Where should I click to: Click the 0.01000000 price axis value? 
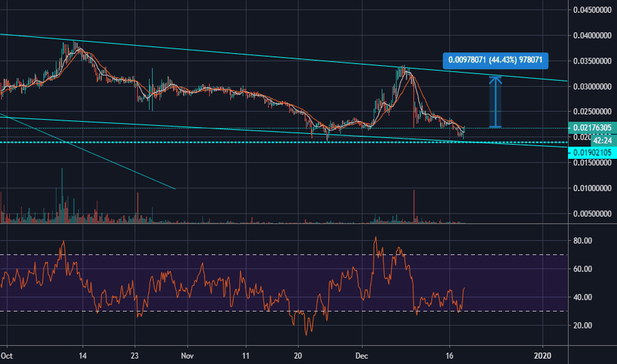coord(593,188)
